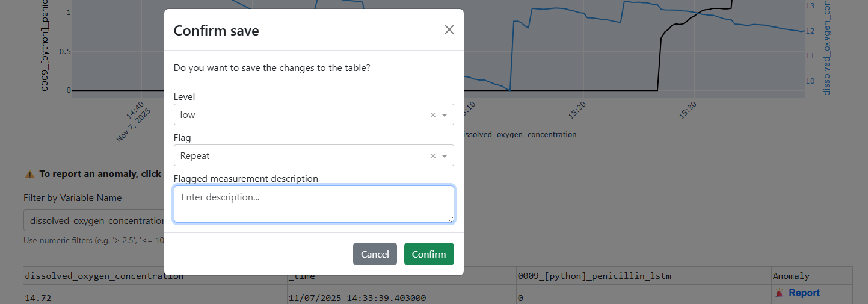Image resolution: width=868 pixels, height=304 pixels.
Task: Confirm saving changes to the table
Action: click(429, 254)
